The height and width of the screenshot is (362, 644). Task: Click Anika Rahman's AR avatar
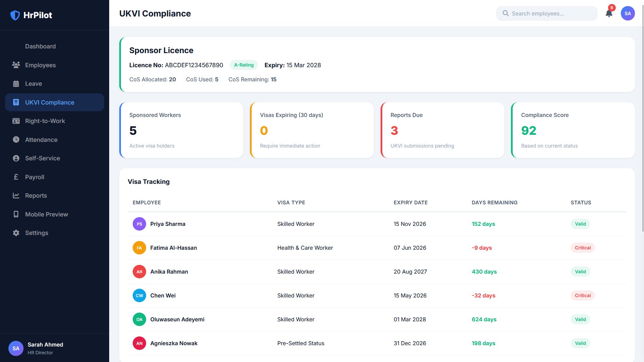pyautogui.click(x=139, y=272)
